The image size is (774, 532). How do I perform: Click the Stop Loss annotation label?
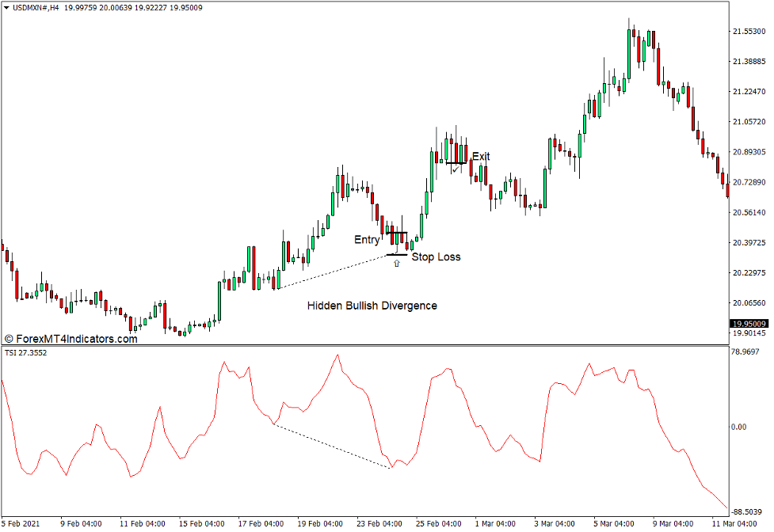tap(437, 256)
